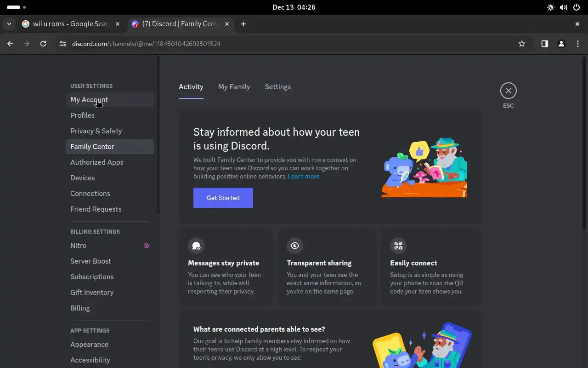Click the What are connected parents heading
Image resolution: width=588 pixels, height=368 pixels.
coord(259,329)
